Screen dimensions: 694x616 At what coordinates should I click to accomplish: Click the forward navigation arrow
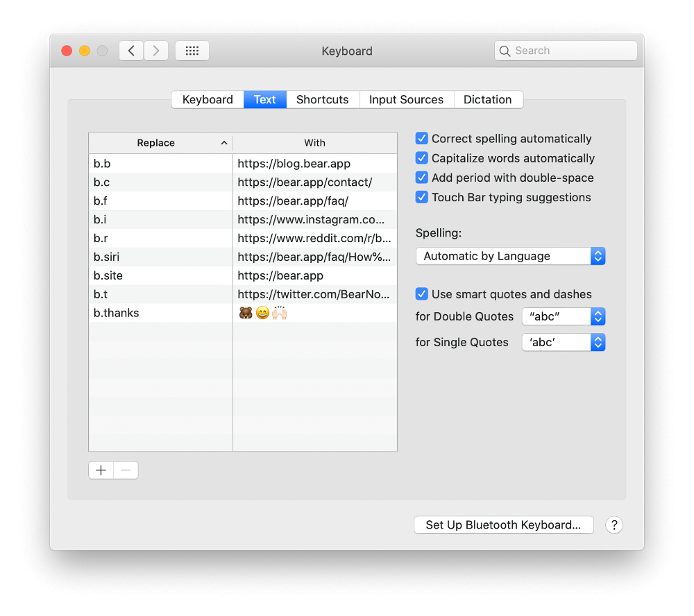click(156, 51)
